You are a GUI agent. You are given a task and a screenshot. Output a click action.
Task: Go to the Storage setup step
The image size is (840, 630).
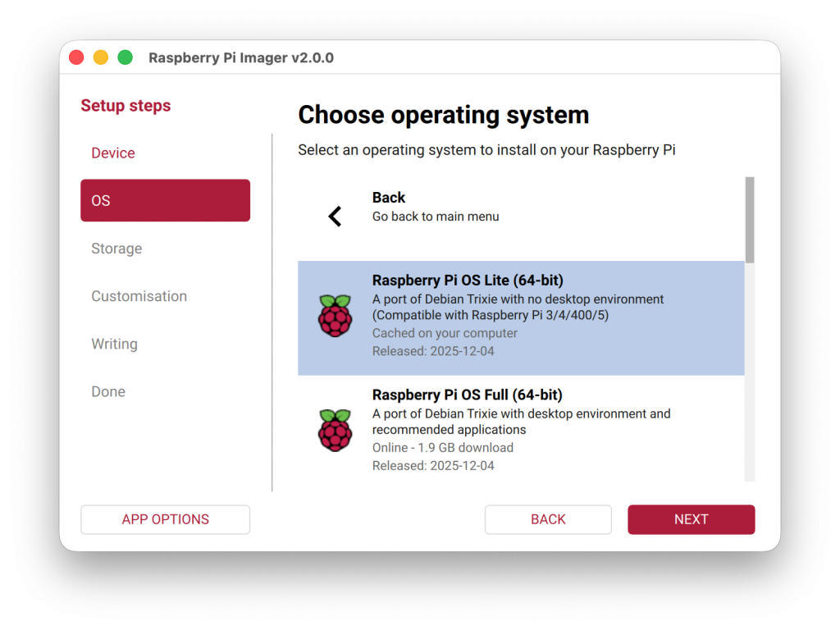(x=116, y=249)
